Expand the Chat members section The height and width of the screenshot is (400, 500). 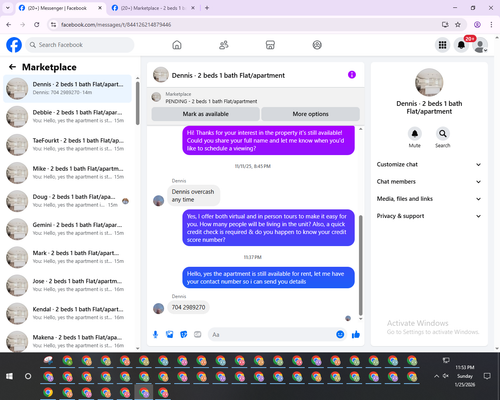pos(429,182)
